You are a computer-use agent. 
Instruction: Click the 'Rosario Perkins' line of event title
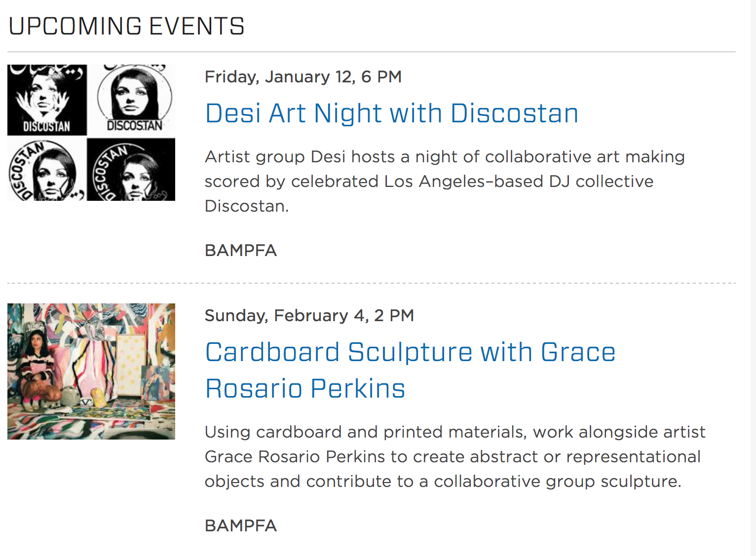(305, 389)
